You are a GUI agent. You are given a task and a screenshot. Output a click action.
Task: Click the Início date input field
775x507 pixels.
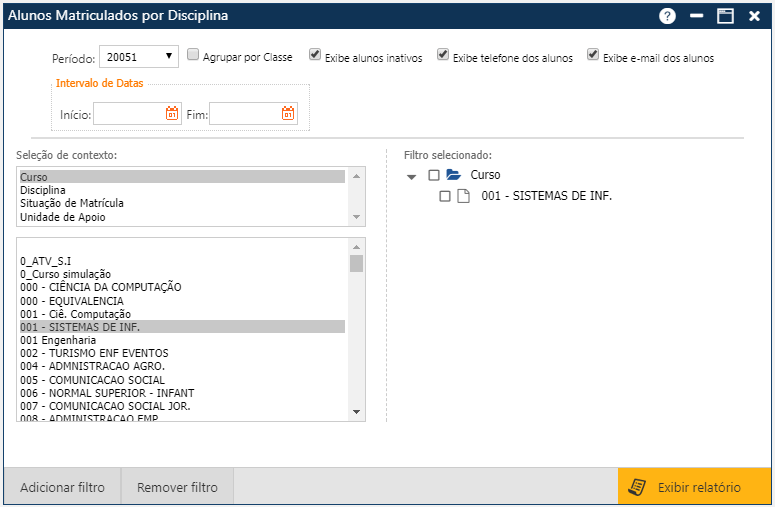click(x=128, y=114)
